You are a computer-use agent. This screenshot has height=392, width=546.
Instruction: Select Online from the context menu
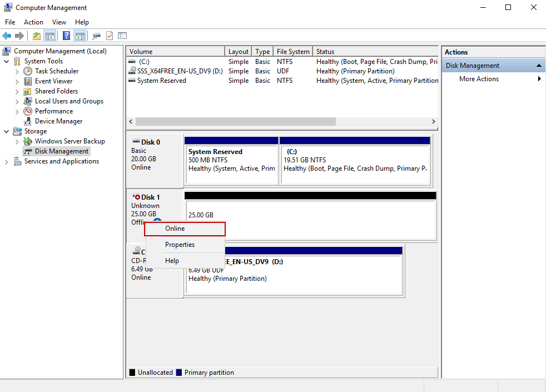[175, 229]
